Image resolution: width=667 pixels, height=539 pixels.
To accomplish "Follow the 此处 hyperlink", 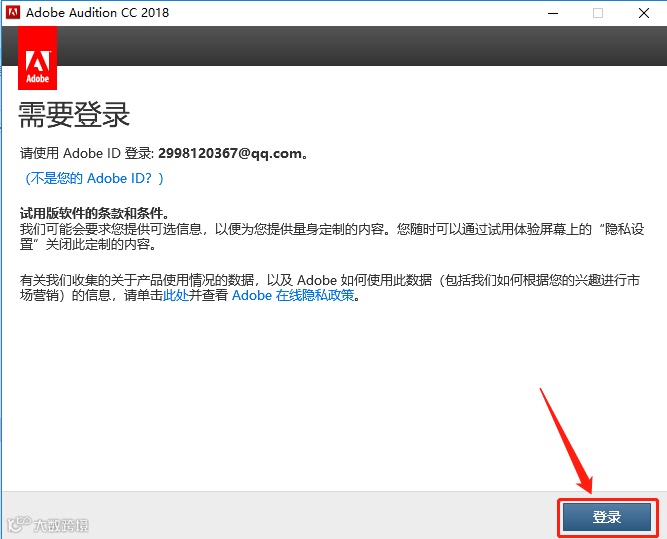I will click(x=176, y=295).
